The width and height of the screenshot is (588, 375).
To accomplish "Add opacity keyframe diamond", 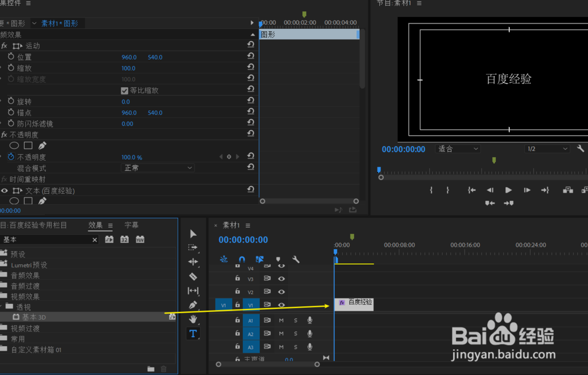I will click(x=229, y=157).
